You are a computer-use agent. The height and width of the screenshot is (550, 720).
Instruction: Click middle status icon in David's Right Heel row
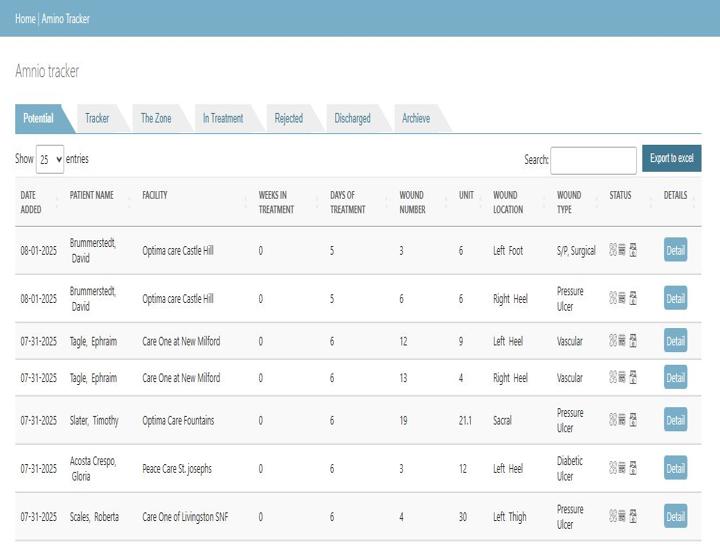(622, 298)
